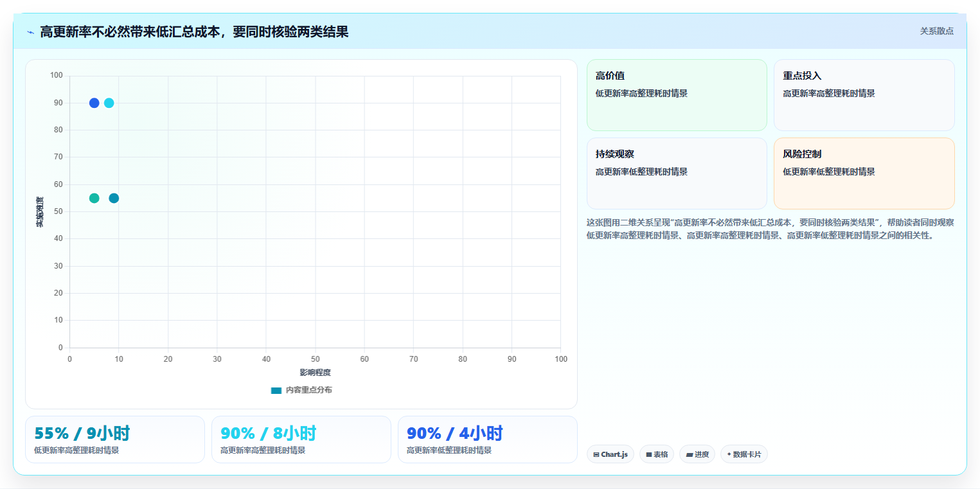The height and width of the screenshot is (489, 980).
Task: Open the 高价值 quadrant card
Action: [677, 95]
